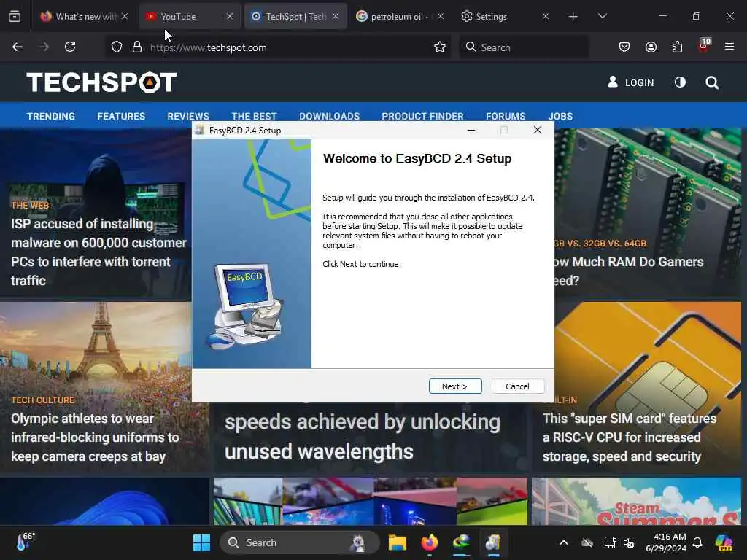
Task: Minimize the EasyBCD Setup window
Action: pos(471,130)
